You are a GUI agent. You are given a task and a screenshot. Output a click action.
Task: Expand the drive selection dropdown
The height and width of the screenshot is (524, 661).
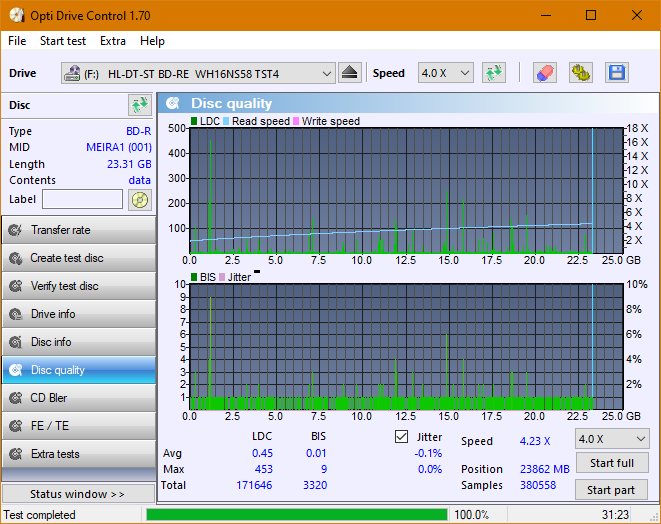coord(326,73)
